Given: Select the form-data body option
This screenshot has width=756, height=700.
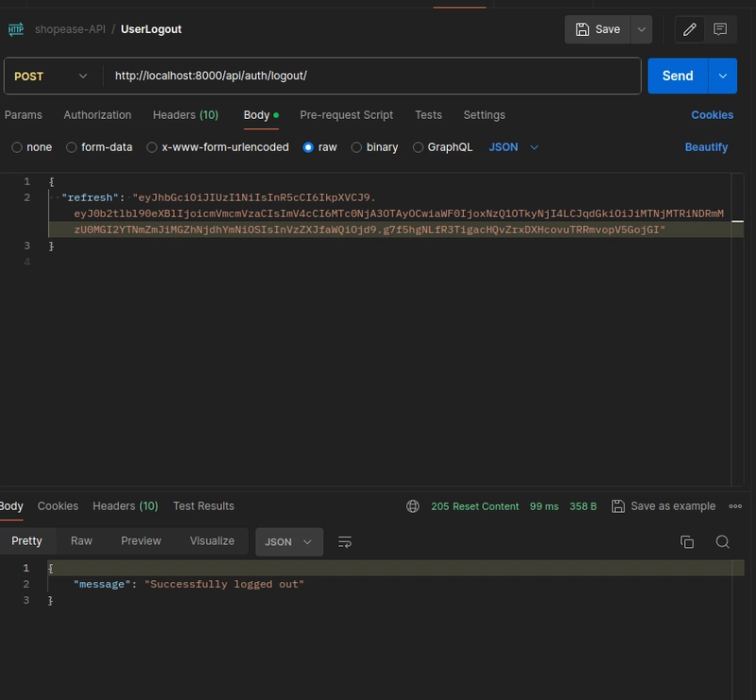Looking at the screenshot, I should 72,147.
